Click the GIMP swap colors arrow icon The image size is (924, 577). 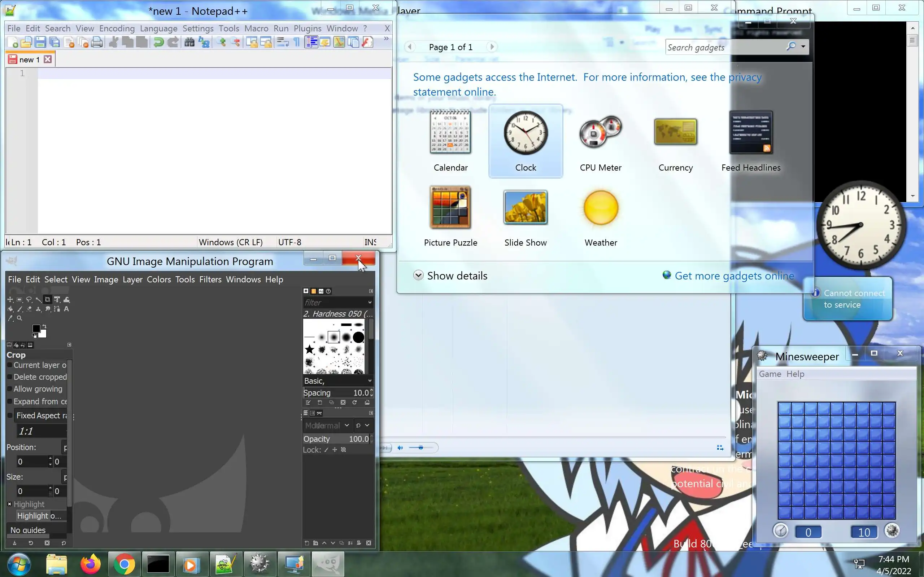click(44, 326)
